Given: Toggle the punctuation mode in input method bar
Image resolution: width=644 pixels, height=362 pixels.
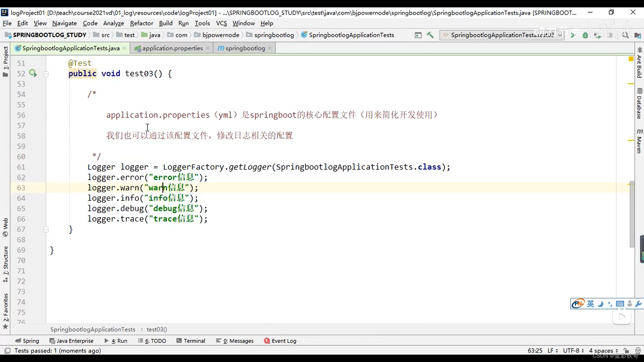Looking at the screenshot, I should [x=610, y=304].
